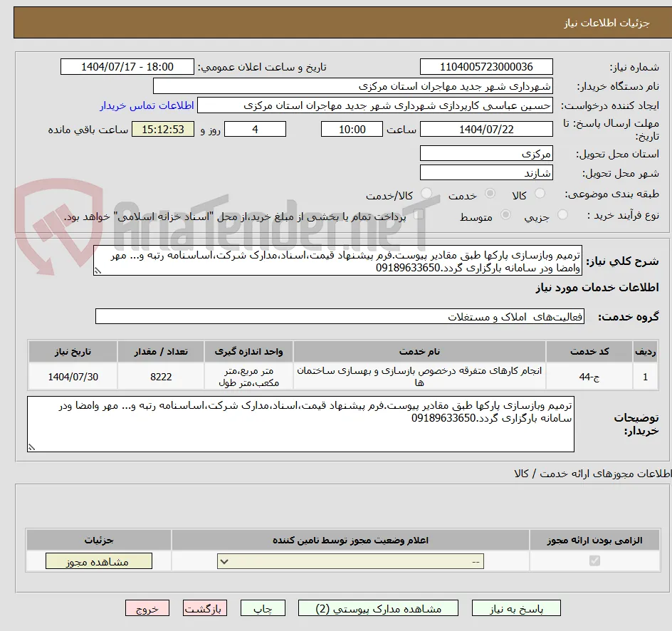This screenshot has width=672, height=631.
Task: Select the متوسط purchase type radio
Action: tap(505, 215)
